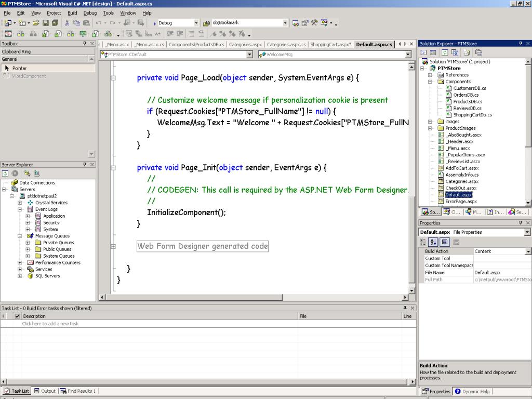This screenshot has height=399, width=532.
Task: Click the Save floppy disk icon
Action: [x=46, y=23]
